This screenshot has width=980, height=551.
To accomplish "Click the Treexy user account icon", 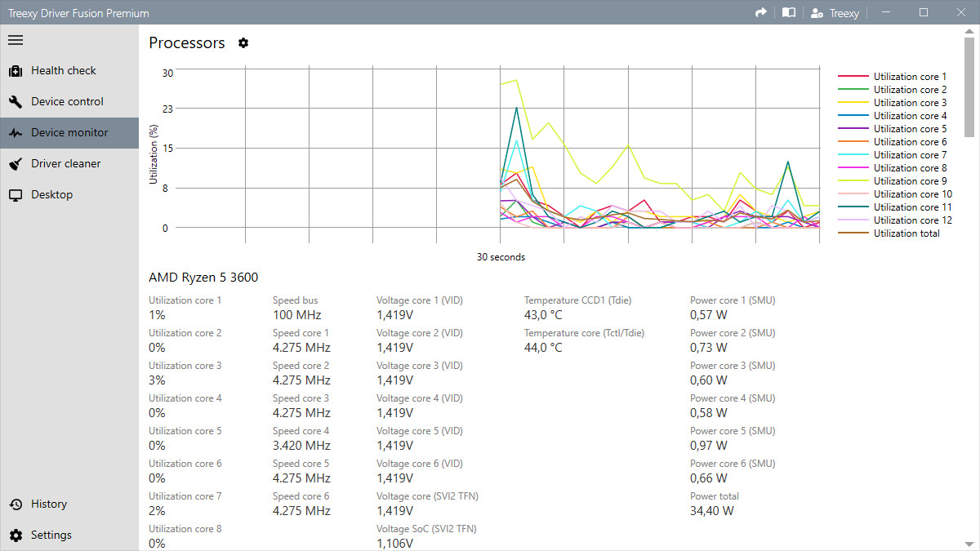I will coord(816,13).
